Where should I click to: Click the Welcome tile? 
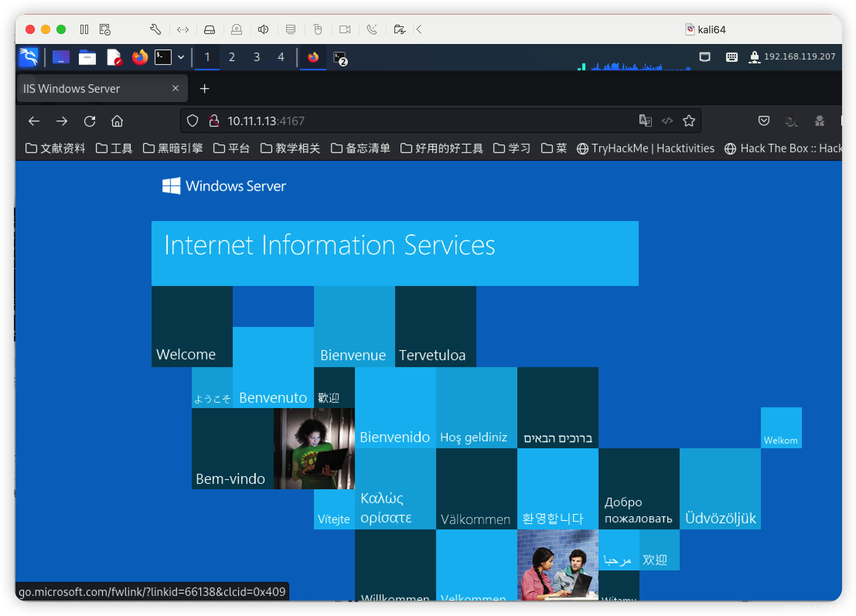click(x=192, y=327)
